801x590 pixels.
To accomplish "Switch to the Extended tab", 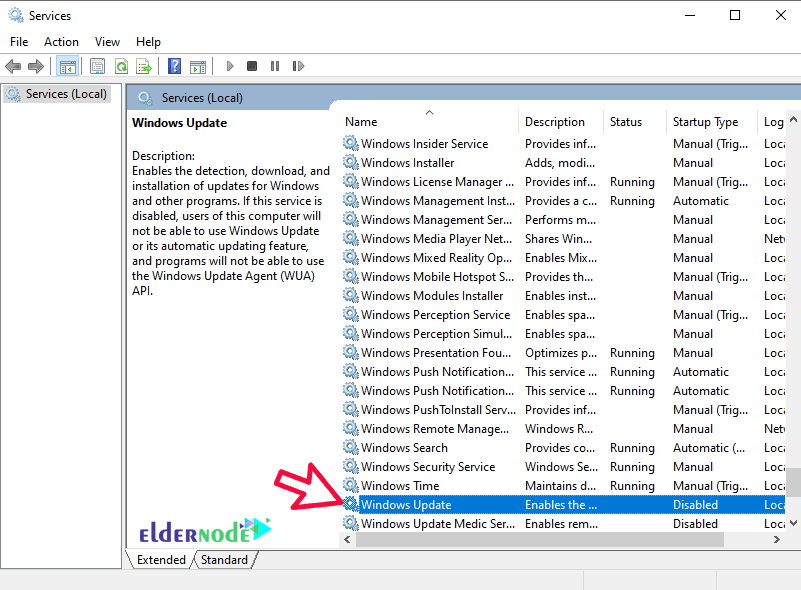I will tap(160, 559).
